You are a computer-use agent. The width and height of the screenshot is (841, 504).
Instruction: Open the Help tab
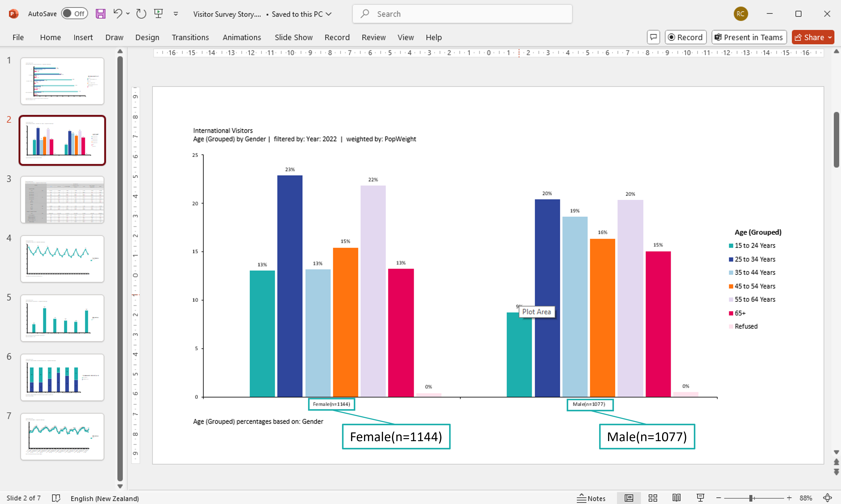pyautogui.click(x=434, y=37)
